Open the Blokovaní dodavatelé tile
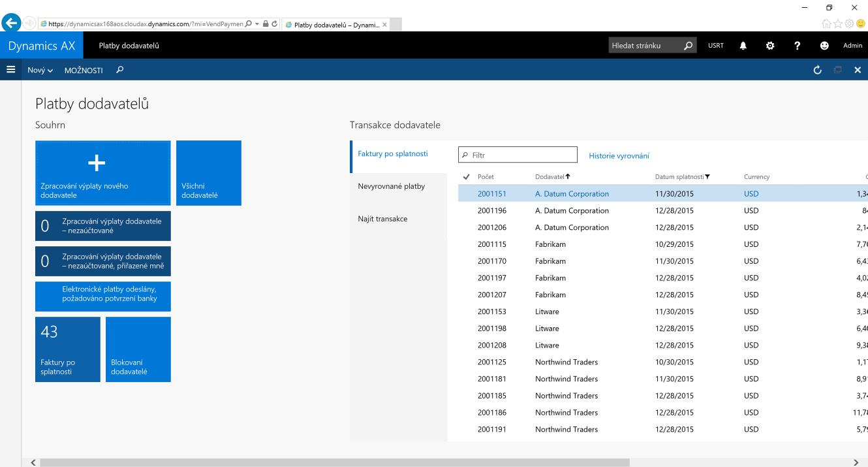Screen dimensions: 868x467 pos(138,349)
